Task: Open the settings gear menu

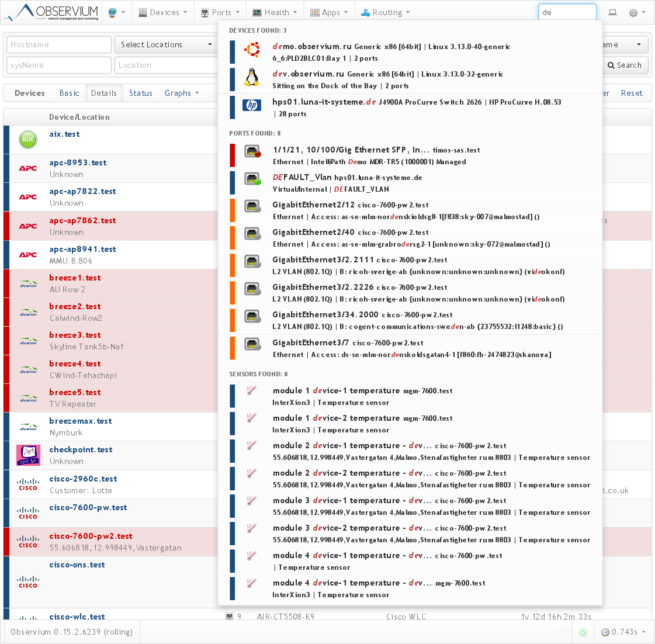Action: click(x=637, y=12)
